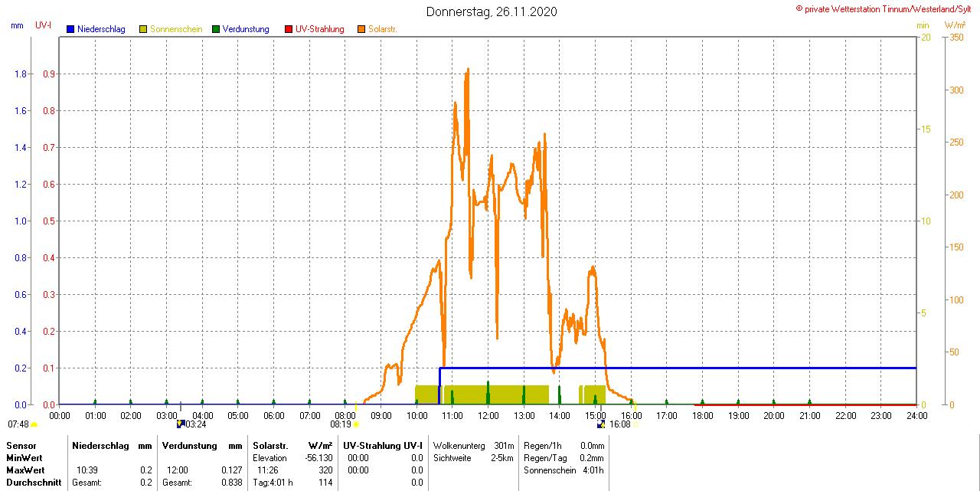Image resolution: width=980 pixels, height=491 pixels.
Task: Click the 0.838 Verdunstung total value
Action: [230, 483]
